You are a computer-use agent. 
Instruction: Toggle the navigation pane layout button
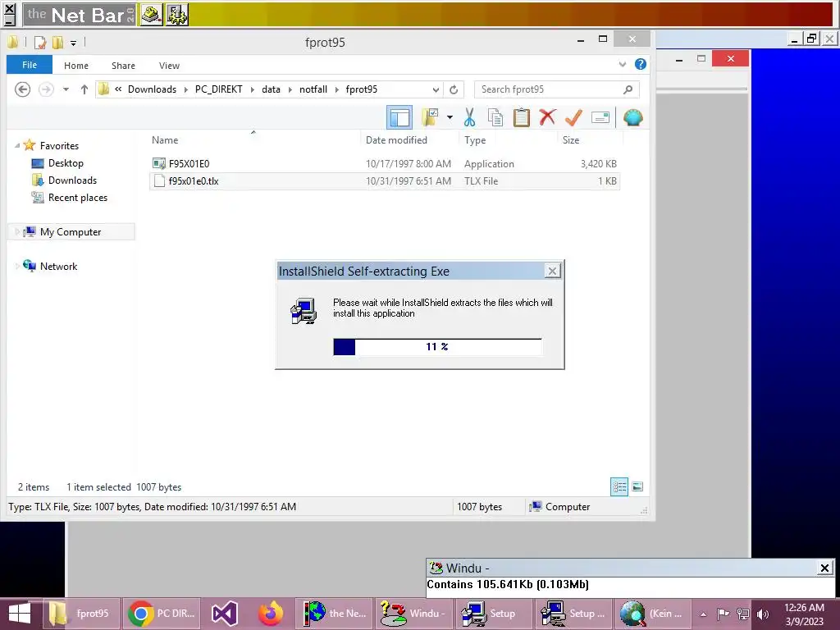click(x=399, y=117)
